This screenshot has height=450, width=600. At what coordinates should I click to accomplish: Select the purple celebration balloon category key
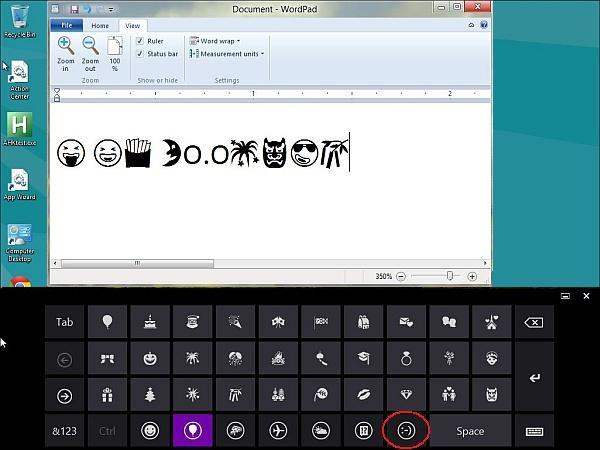tap(192, 431)
